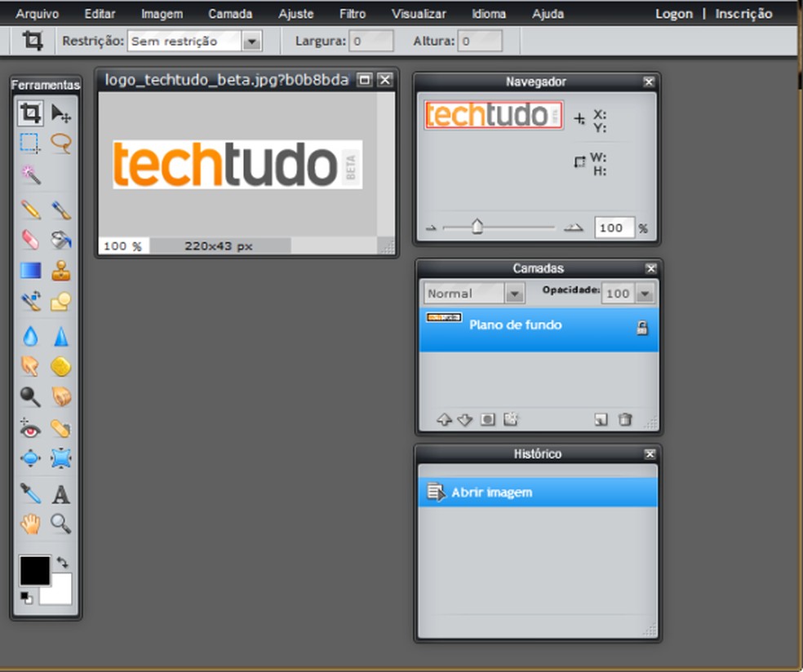Open the Camada menu
The width and height of the screenshot is (803, 672).
(x=230, y=14)
